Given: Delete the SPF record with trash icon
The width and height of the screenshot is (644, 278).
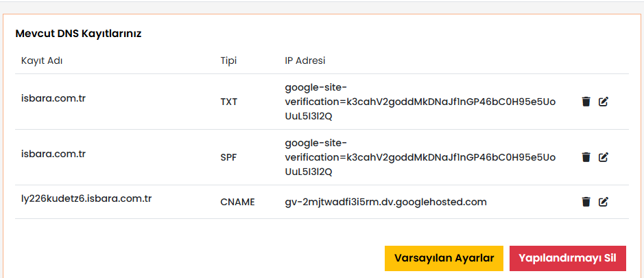Looking at the screenshot, I should (586, 157).
